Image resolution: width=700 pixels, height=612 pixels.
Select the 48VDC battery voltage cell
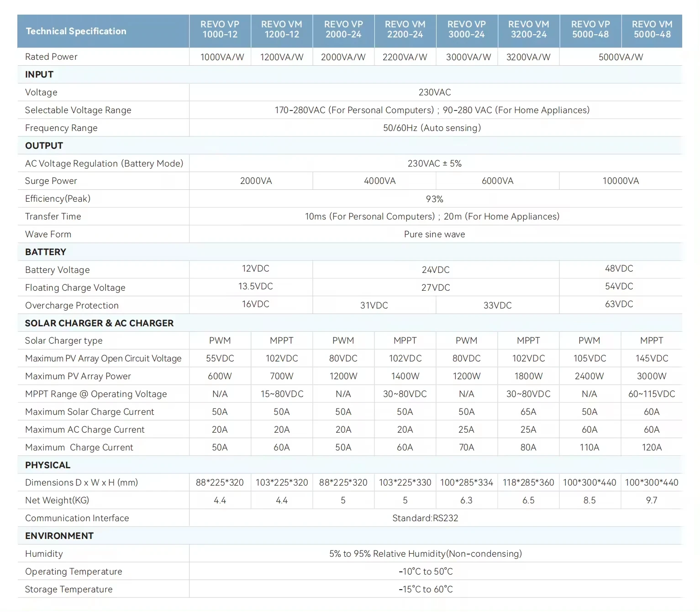(619, 268)
